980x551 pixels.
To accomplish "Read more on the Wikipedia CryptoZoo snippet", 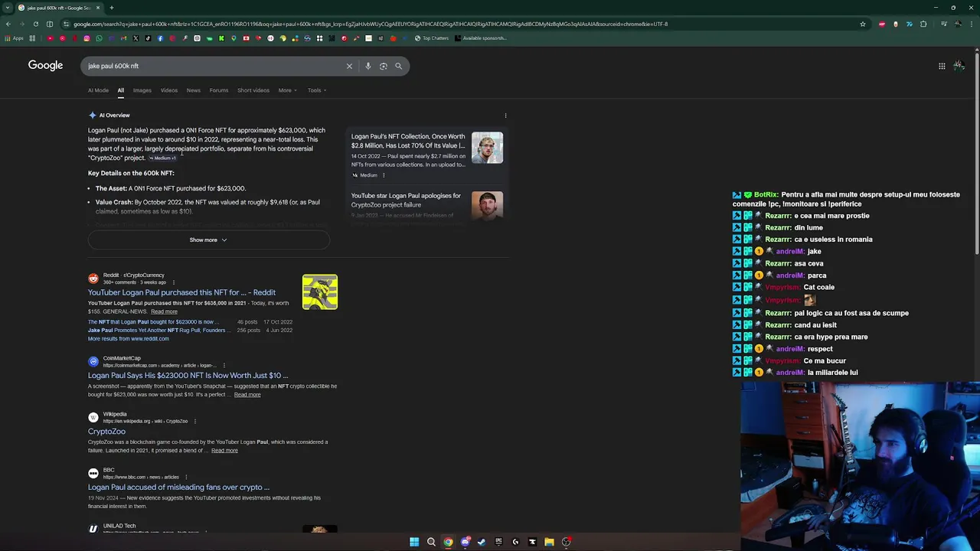I will [x=224, y=451].
